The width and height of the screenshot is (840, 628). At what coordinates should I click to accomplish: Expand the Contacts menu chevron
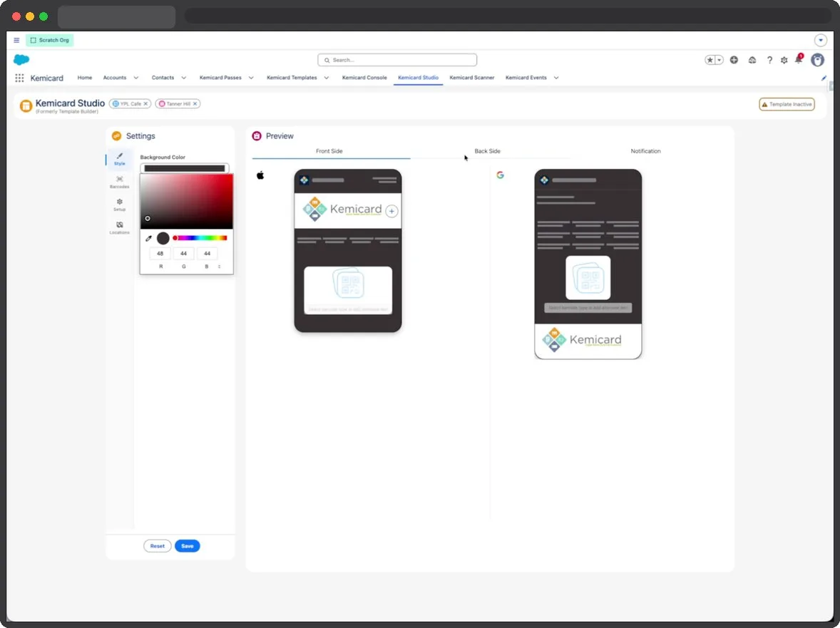click(x=184, y=78)
